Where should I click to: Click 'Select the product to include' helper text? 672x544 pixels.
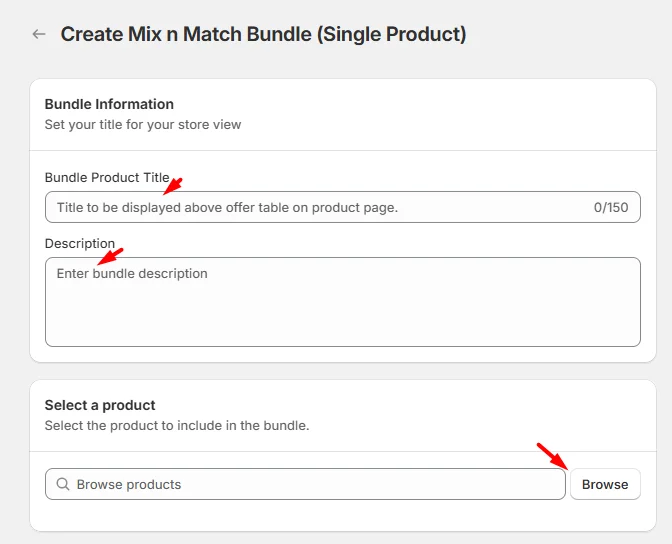(x=177, y=426)
